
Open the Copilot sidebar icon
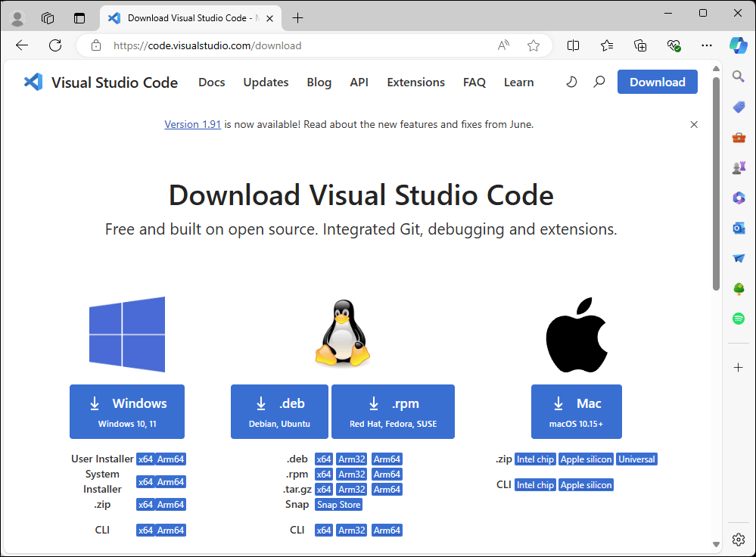(738, 45)
